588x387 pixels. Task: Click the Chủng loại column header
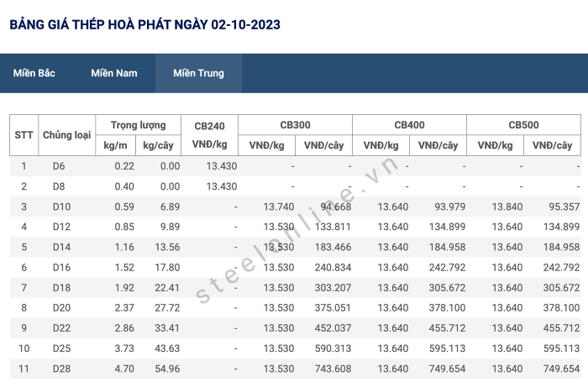66,135
